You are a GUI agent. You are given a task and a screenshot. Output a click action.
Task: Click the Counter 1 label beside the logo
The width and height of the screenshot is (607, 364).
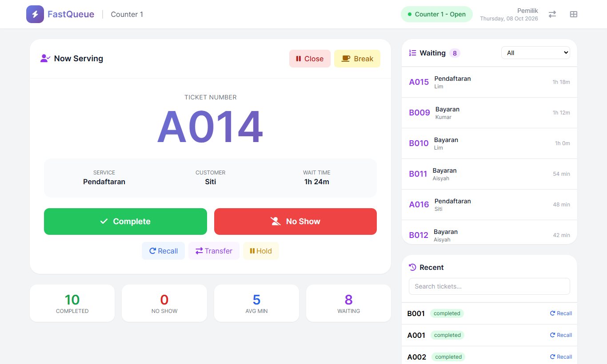[x=127, y=14]
